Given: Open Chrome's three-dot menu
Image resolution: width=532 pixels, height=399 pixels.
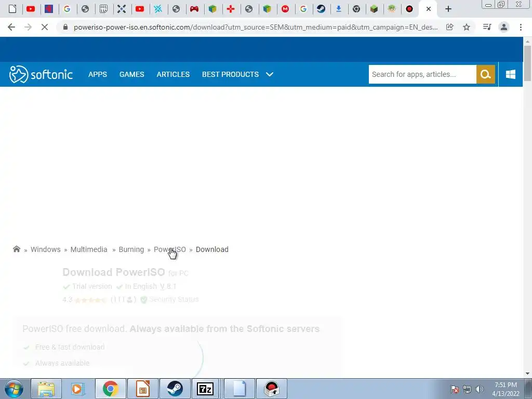Looking at the screenshot, I should pyautogui.click(x=521, y=27).
